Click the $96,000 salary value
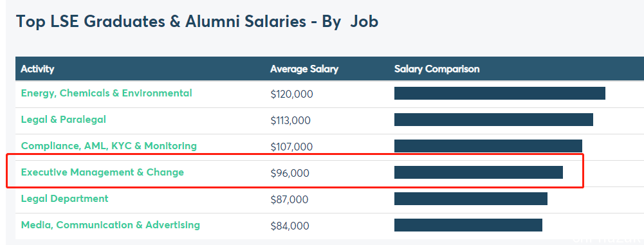The height and width of the screenshot is (245, 644). pos(290,173)
